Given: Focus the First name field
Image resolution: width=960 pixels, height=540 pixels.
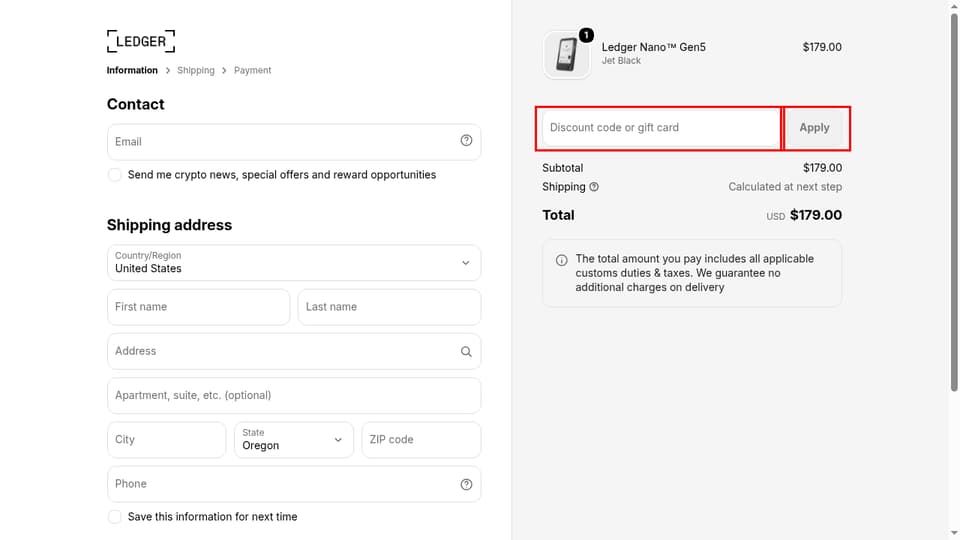Looking at the screenshot, I should tap(198, 307).
